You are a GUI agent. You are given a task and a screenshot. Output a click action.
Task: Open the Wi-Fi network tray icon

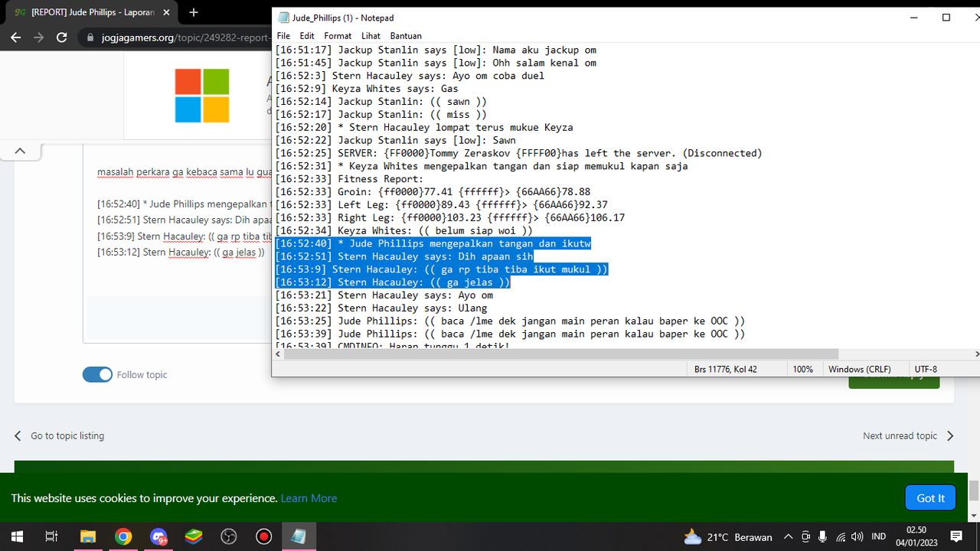tap(841, 536)
